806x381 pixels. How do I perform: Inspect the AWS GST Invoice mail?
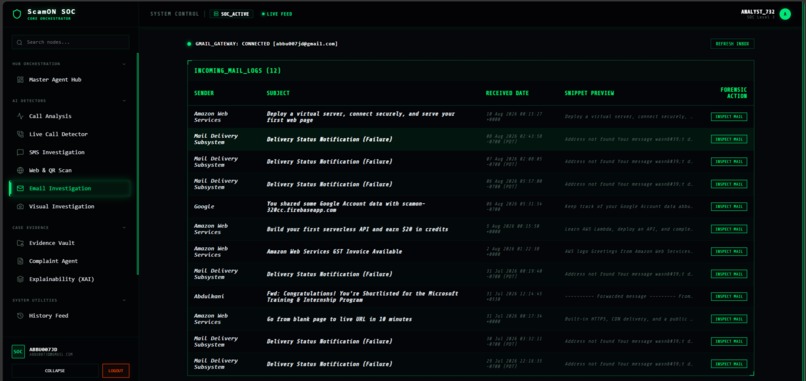click(729, 251)
